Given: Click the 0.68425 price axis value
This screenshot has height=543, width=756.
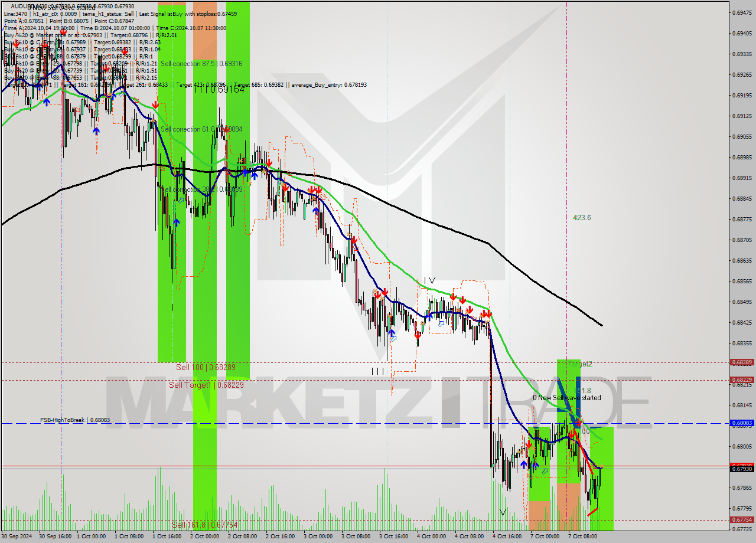Looking at the screenshot, I should coord(742,322).
